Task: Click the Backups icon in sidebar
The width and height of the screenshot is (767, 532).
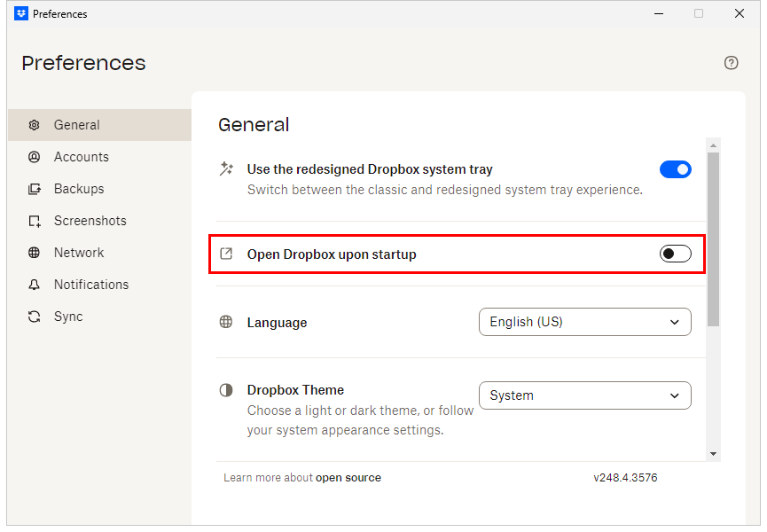Action: click(35, 189)
